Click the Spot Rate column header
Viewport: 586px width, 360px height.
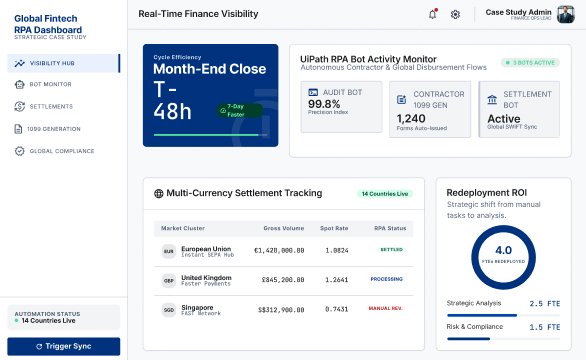pos(334,228)
